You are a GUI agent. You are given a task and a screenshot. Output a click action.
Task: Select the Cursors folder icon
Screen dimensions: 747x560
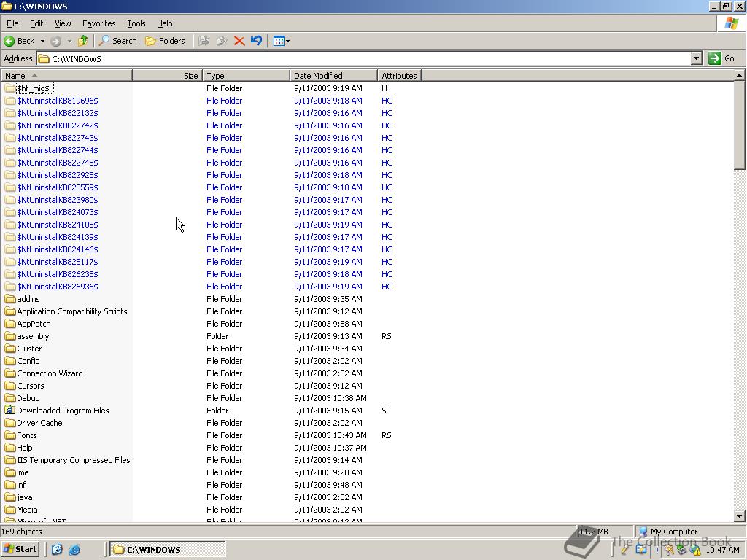[x=10, y=385]
